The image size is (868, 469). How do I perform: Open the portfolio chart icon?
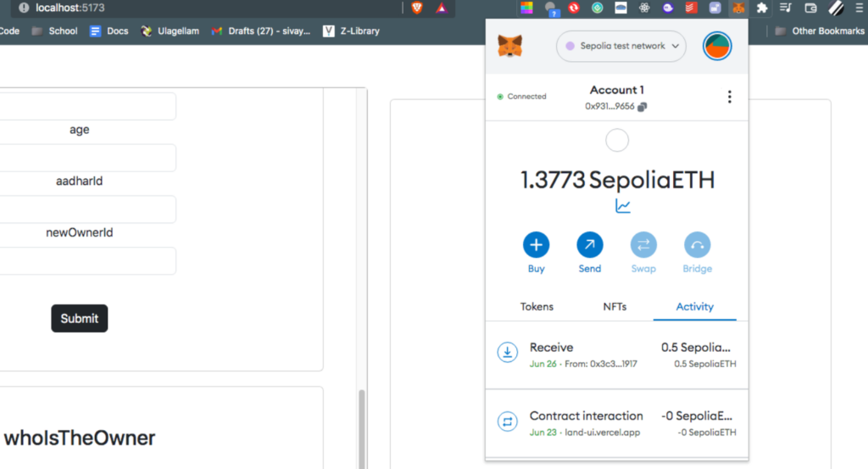(623, 206)
